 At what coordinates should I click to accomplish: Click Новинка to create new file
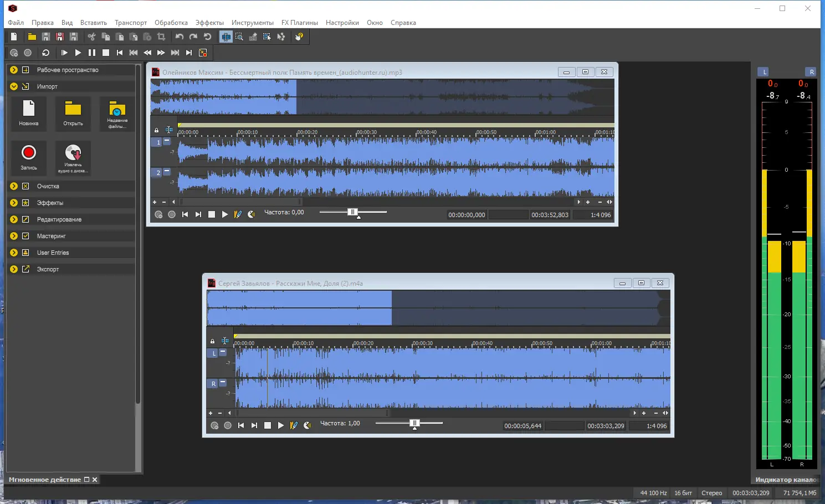[x=28, y=114]
